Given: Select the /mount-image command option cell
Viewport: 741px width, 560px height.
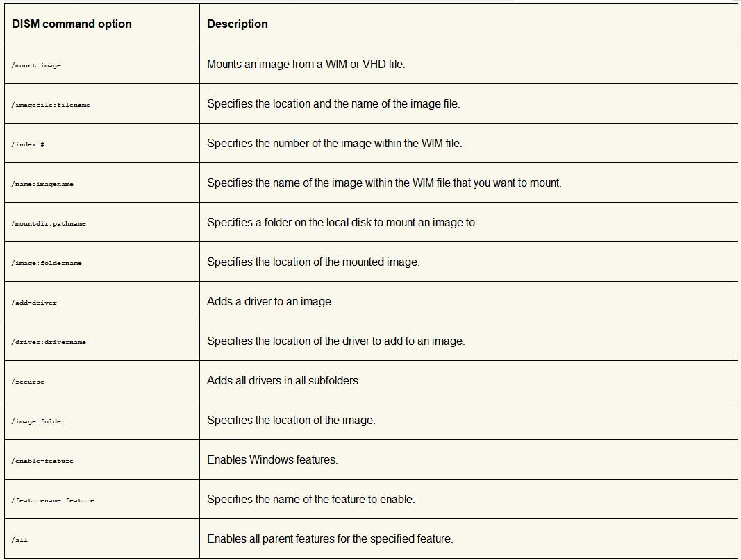Looking at the screenshot, I should [x=36, y=65].
